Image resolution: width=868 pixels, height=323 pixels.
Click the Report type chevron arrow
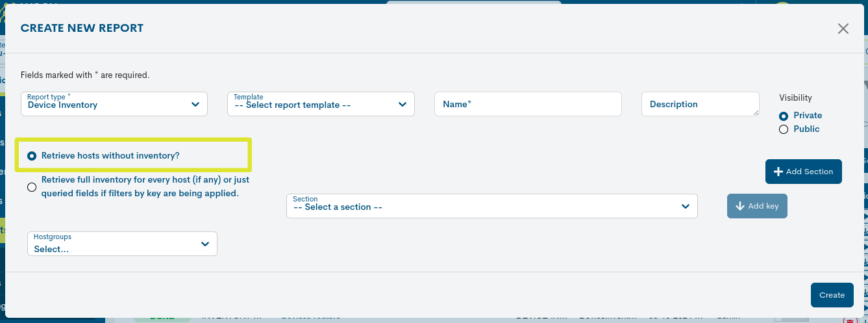[x=195, y=105]
